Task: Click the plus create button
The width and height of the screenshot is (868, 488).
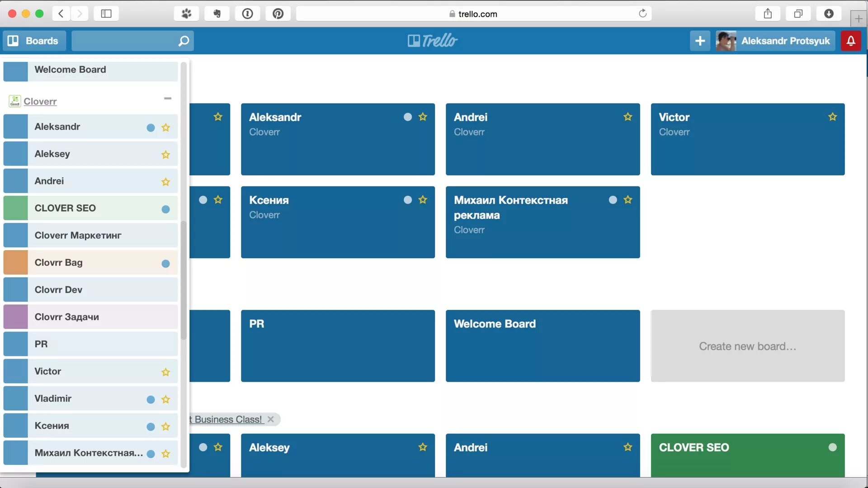Action: (700, 41)
